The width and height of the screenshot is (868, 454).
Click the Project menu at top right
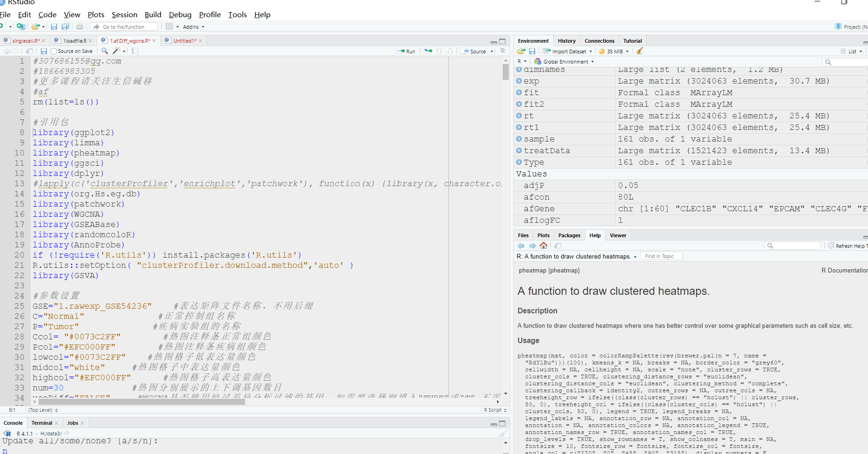click(x=850, y=26)
